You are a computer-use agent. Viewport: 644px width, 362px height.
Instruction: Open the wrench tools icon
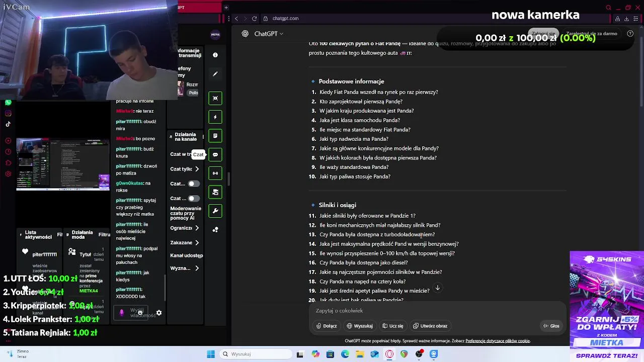click(x=215, y=211)
